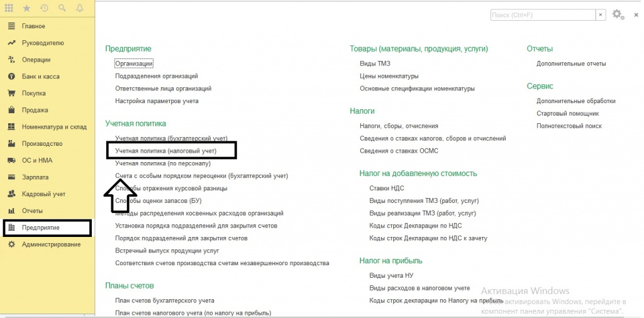
Task: Select Зарплата section in sidebar
Action: (x=35, y=177)
